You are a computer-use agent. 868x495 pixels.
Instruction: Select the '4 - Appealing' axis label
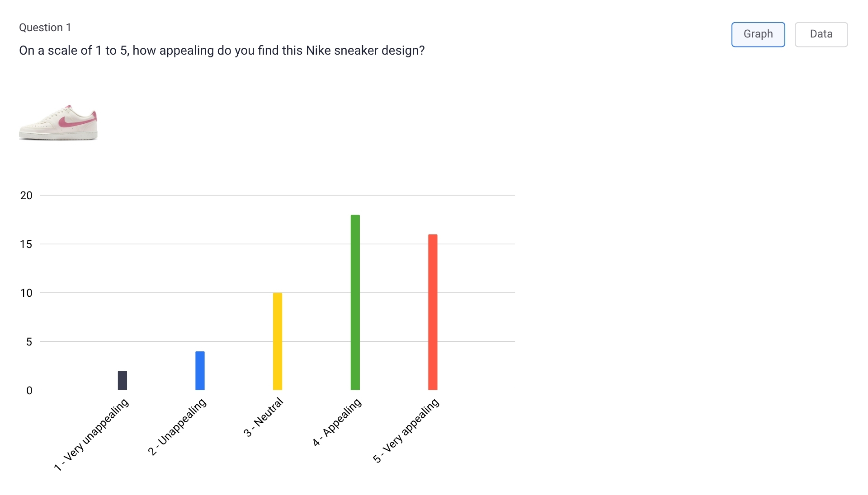coord(337,422)
